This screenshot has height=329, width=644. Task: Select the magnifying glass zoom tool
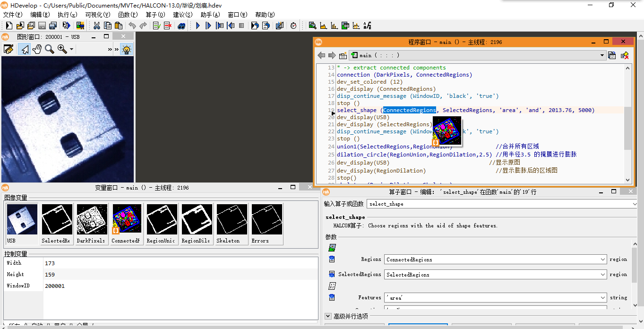coord(49,49)
